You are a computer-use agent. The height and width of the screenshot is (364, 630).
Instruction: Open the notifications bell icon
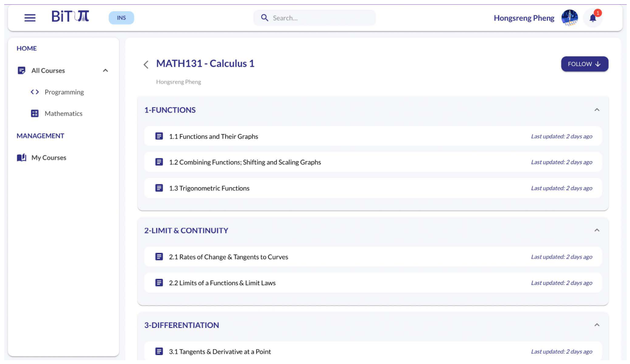[x=593, y=18]
